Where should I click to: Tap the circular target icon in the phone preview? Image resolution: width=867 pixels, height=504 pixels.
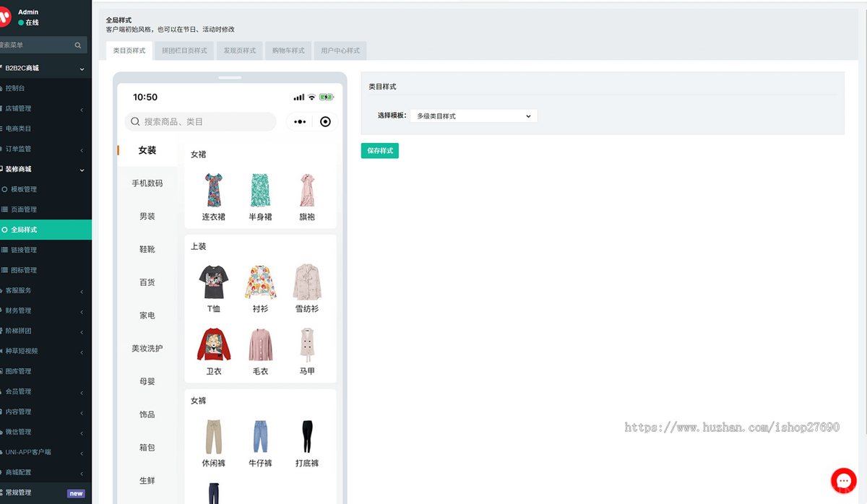tap(325, 122)
